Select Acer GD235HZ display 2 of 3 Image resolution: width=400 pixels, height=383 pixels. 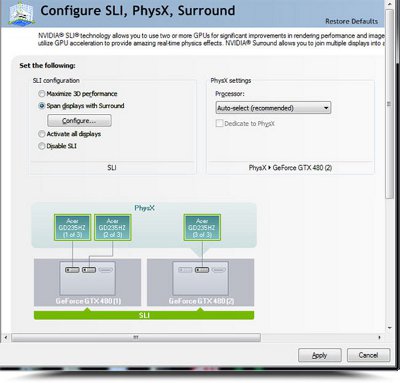(113, 227)
